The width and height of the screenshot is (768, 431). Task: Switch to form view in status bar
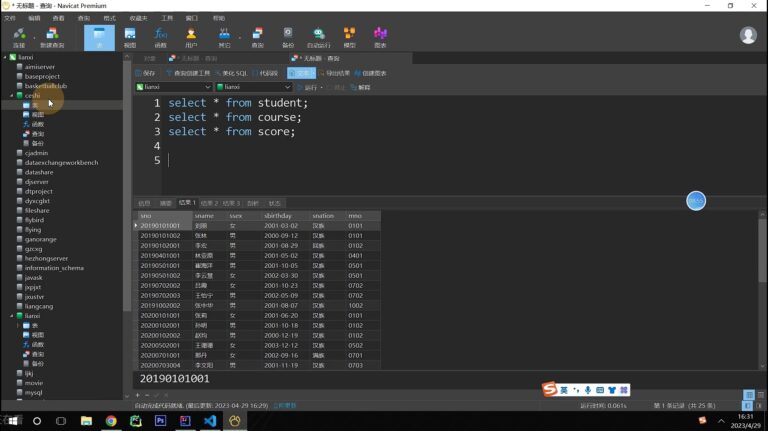tap(760, 395)
